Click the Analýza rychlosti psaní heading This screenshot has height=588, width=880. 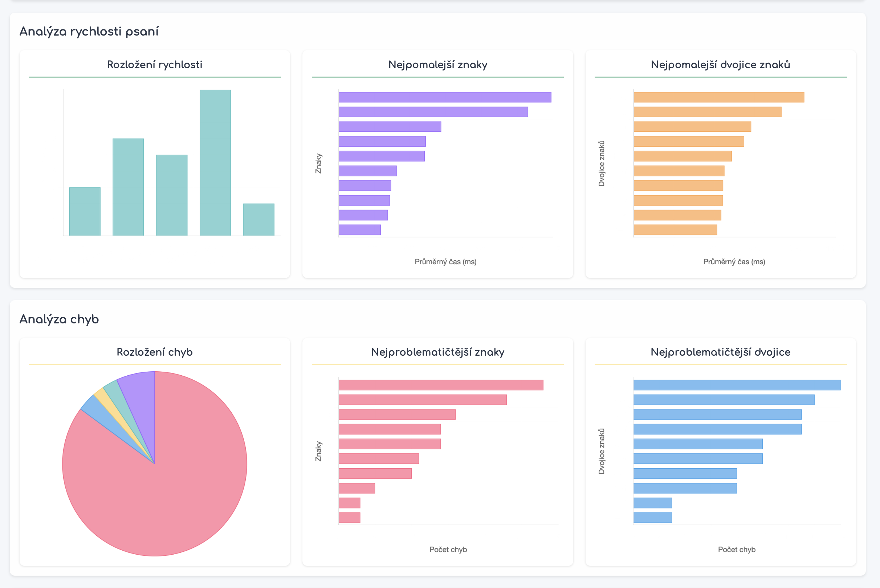tap(89, 32)
